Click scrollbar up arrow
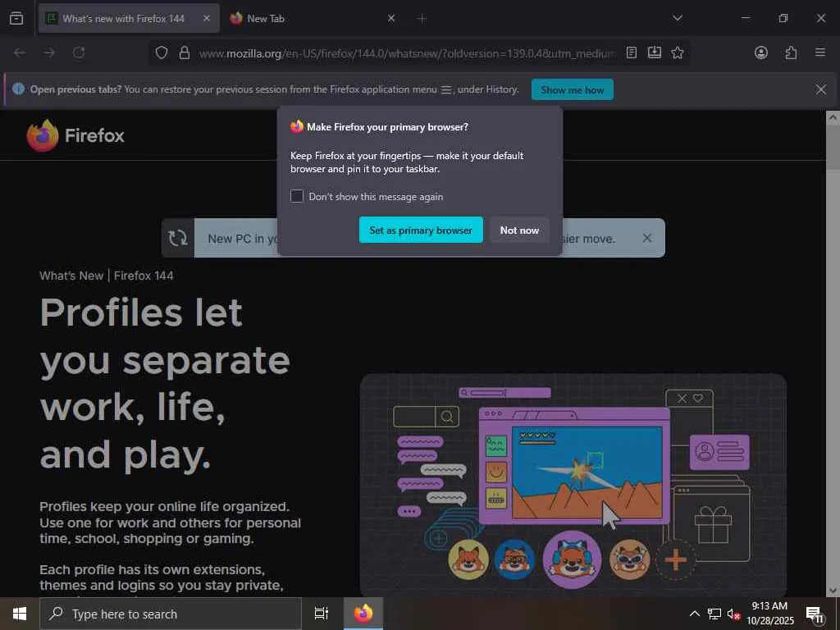This screenshot has height=630, width=840. point(833,118)
